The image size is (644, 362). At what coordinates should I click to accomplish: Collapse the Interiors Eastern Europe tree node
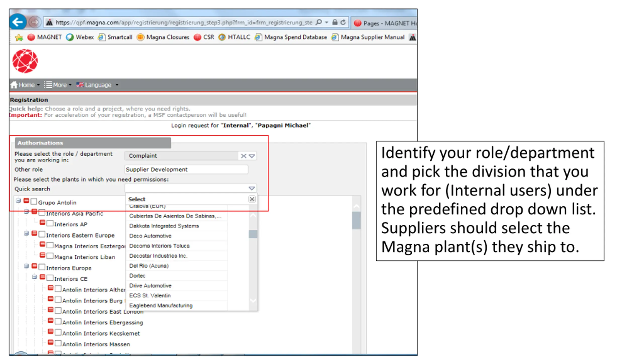(26, 234)
